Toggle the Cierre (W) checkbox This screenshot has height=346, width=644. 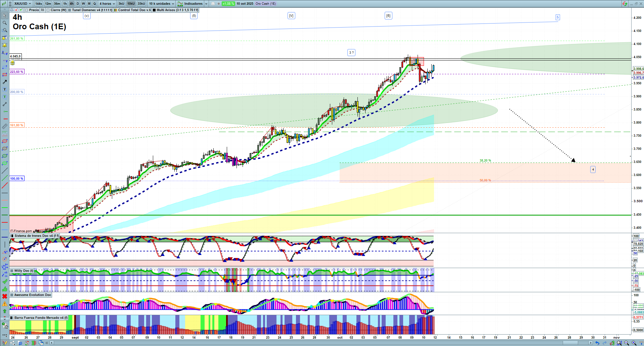[48, 10]
